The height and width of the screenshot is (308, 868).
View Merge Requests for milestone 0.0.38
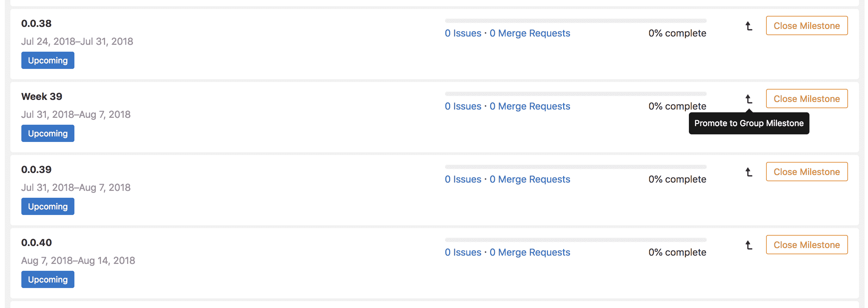pos(530,33)
